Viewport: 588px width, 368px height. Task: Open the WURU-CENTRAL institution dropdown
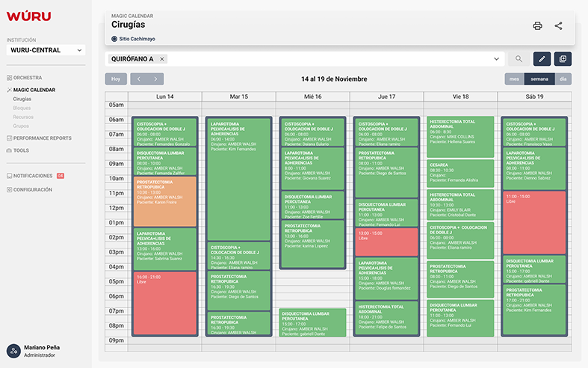(x=46, y=50)
